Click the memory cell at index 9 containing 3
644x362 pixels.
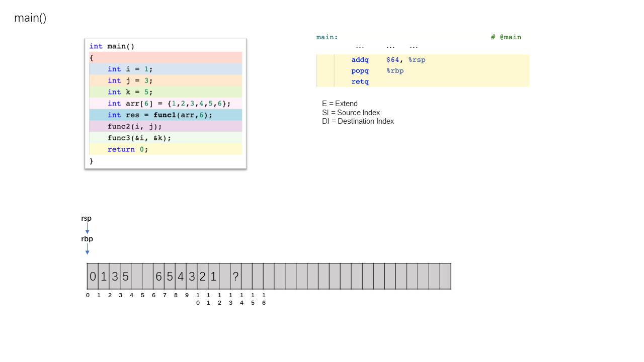pyautogui.click(x=192, y=276)
